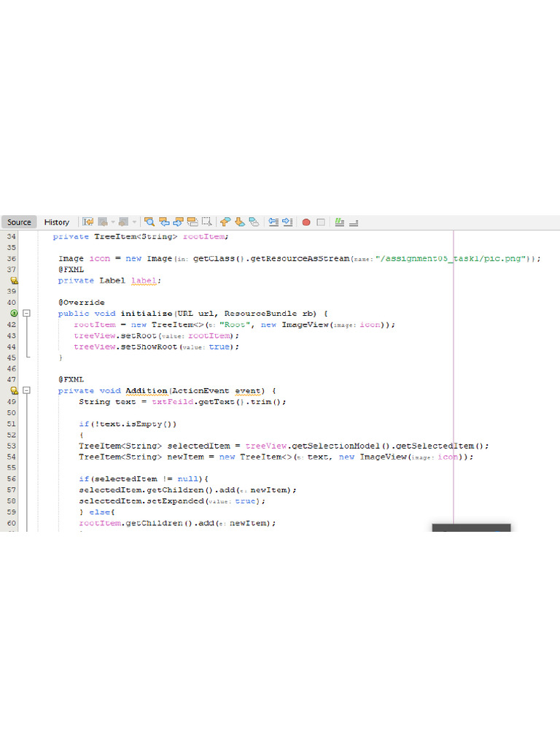
Task: Open the Back navigation dropdown arrow
Action: coord(113,222)
